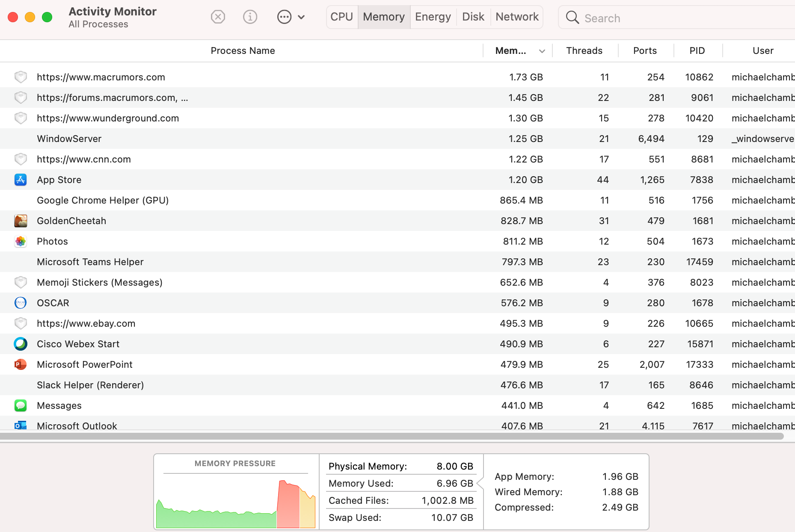Click the Physical Memory 8.00 GB value
Screen dimensions: 795x532
455,466
